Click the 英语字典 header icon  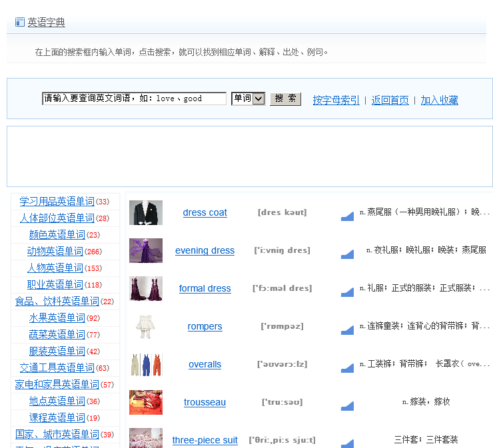(20, 23)
